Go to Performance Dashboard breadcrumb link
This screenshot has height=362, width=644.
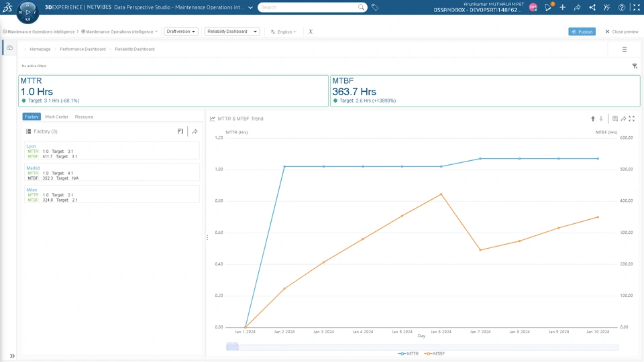pos(83,49)
